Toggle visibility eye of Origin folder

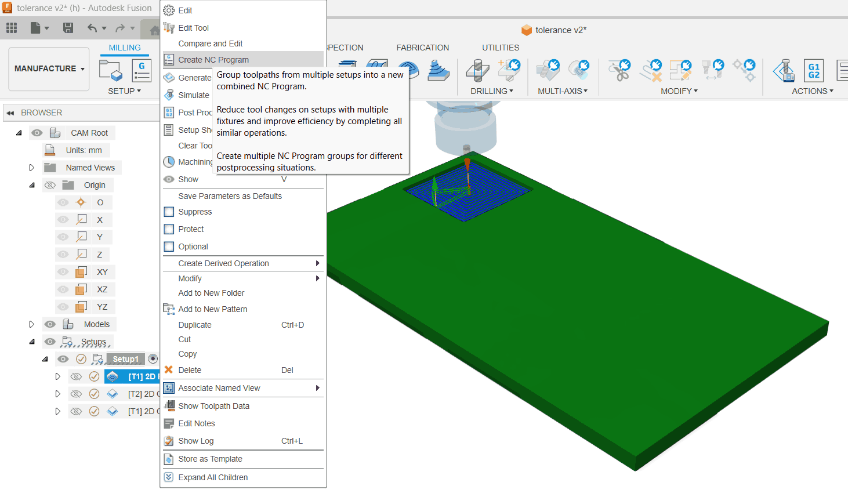pyautogui.click(x=50, y=185)
